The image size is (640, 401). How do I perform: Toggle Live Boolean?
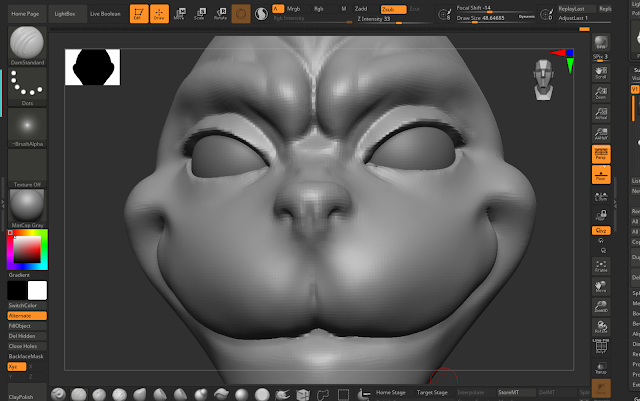105,14
